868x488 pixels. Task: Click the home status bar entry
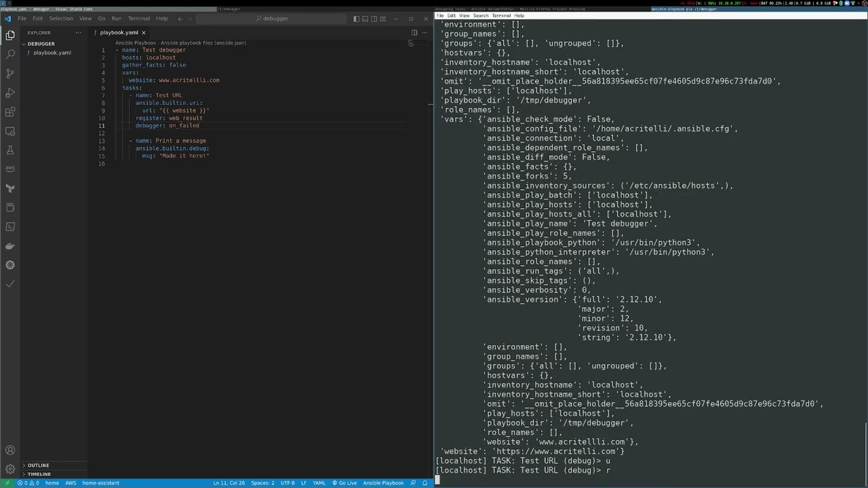coord(52,483)
